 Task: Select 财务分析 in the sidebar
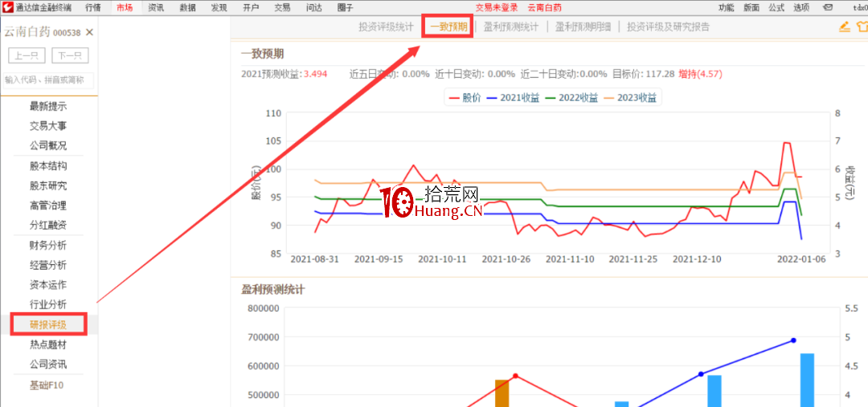coord(48,246)
